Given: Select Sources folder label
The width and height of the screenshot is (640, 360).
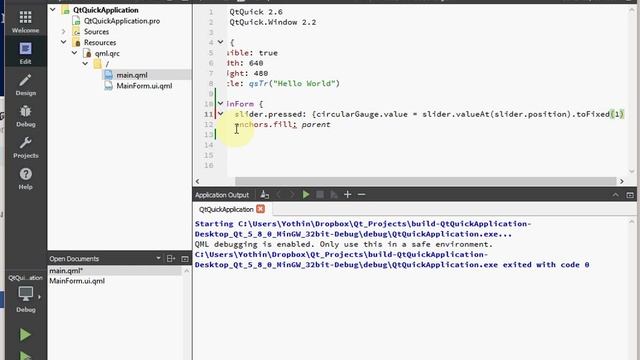Looking at the screenshot, I should (x=96, y=31).
